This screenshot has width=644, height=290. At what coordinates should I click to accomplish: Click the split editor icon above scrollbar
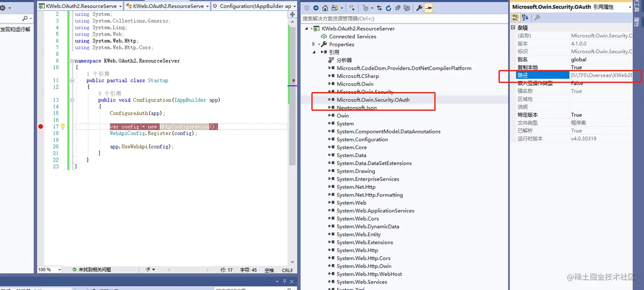tap(292, 14)
